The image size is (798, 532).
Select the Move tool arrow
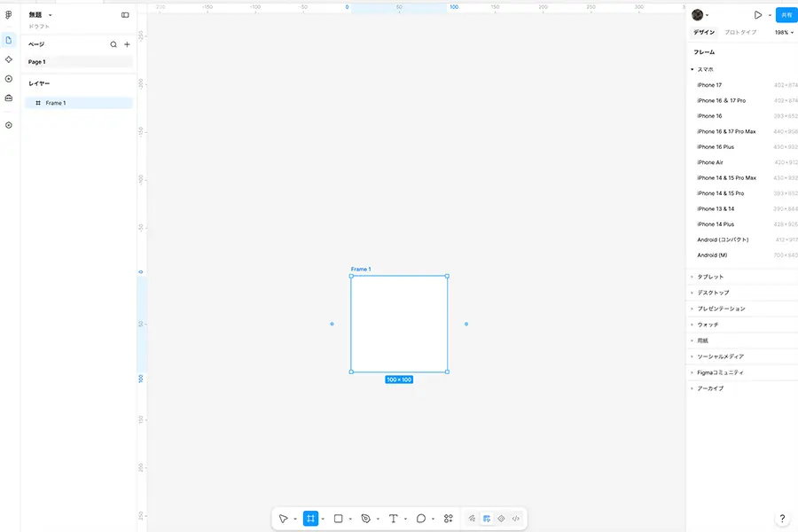click(x=284, y=518)
